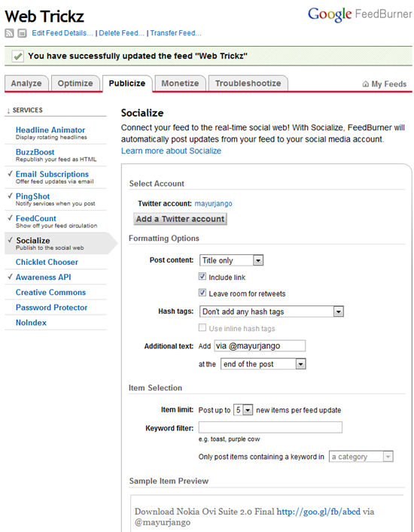Image resolution: width=414 pixels, height=532 pixels.
Task: Click the 'Item Selection' heading
Action: 155,388
